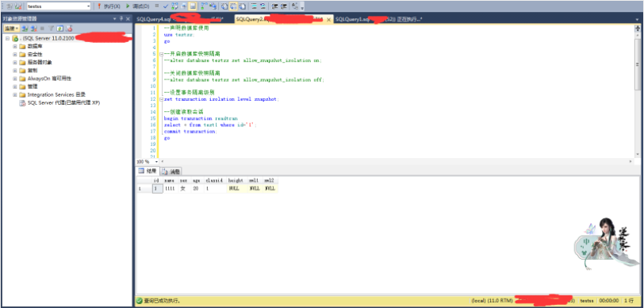Click Uncomment Selected Lines icon
The width and height of the screenshot is (644, 308).
tap(263, 6)
